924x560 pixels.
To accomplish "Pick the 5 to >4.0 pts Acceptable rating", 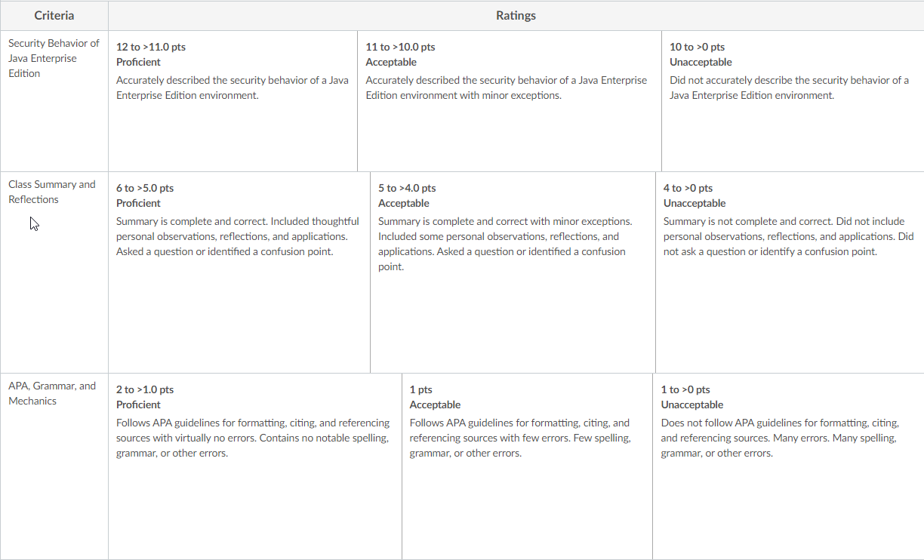I will (513, 272).
